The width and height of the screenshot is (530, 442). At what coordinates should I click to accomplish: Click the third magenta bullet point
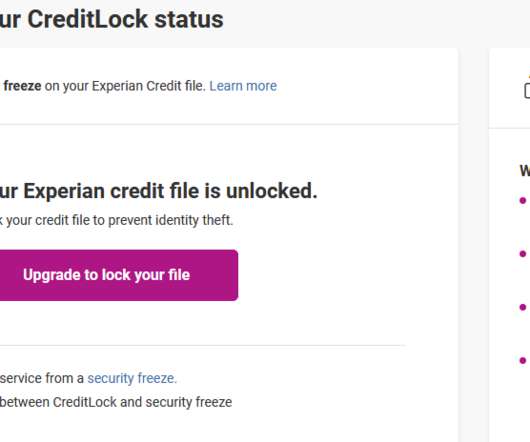(x=523, y=307)
